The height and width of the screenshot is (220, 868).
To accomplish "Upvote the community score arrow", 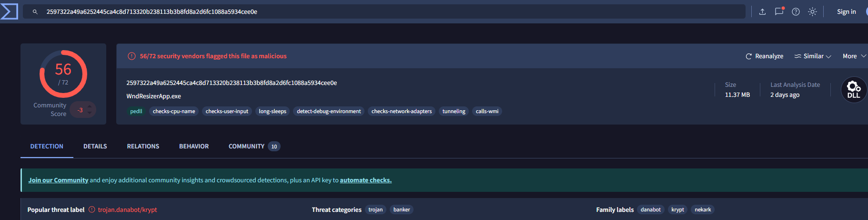I will (x=90, y=106).
